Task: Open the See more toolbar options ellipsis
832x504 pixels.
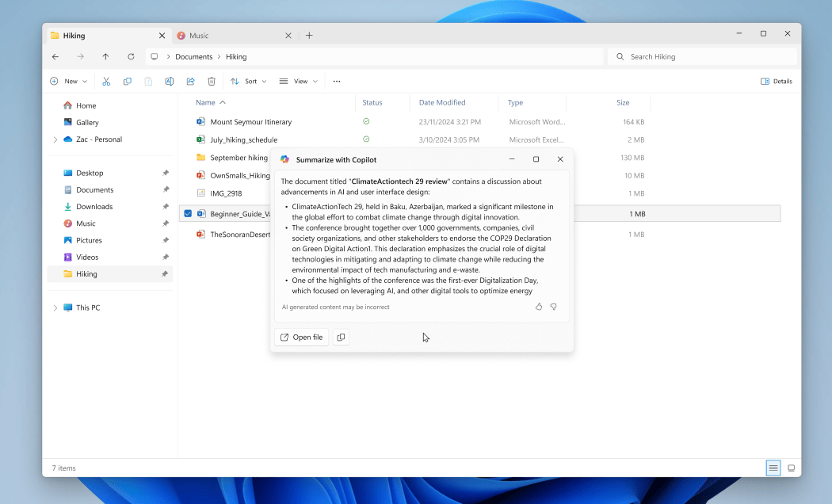Action: (337, 81)
